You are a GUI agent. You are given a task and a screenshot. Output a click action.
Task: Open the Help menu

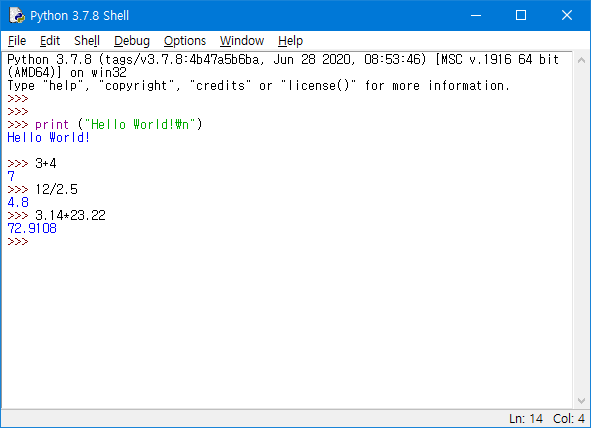[x=290, y=41]
